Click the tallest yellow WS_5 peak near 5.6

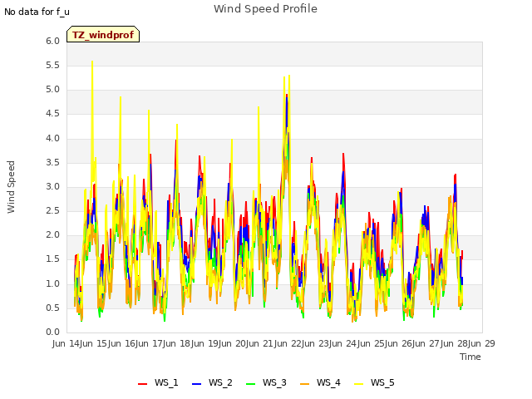[x=92, y=62]
